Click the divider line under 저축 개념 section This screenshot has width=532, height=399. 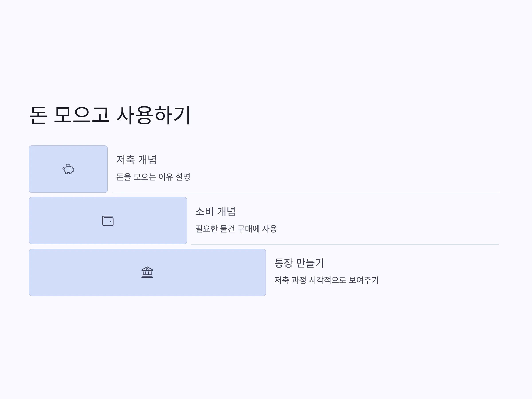pos(305,193)
